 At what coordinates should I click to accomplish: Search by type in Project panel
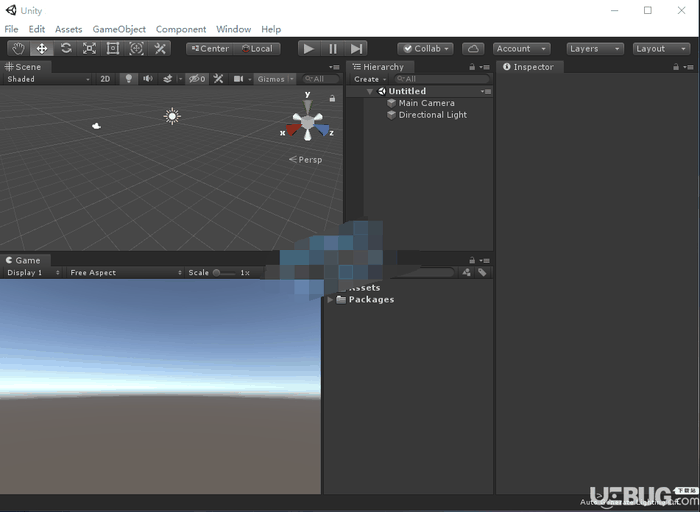tap(466, 272)
